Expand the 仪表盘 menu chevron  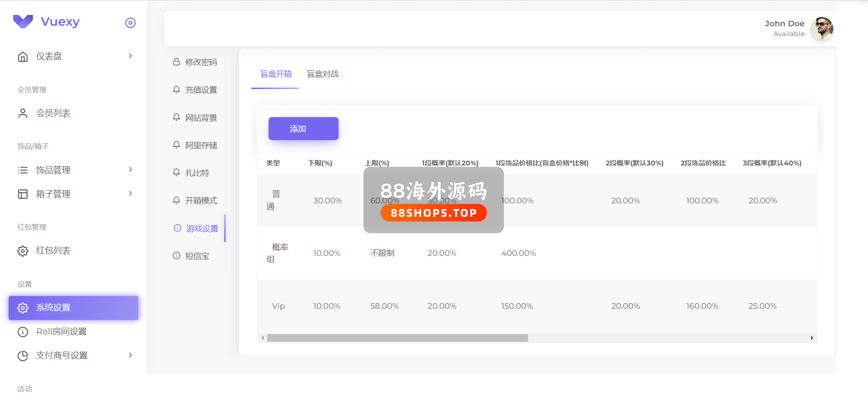pos(130,56)
